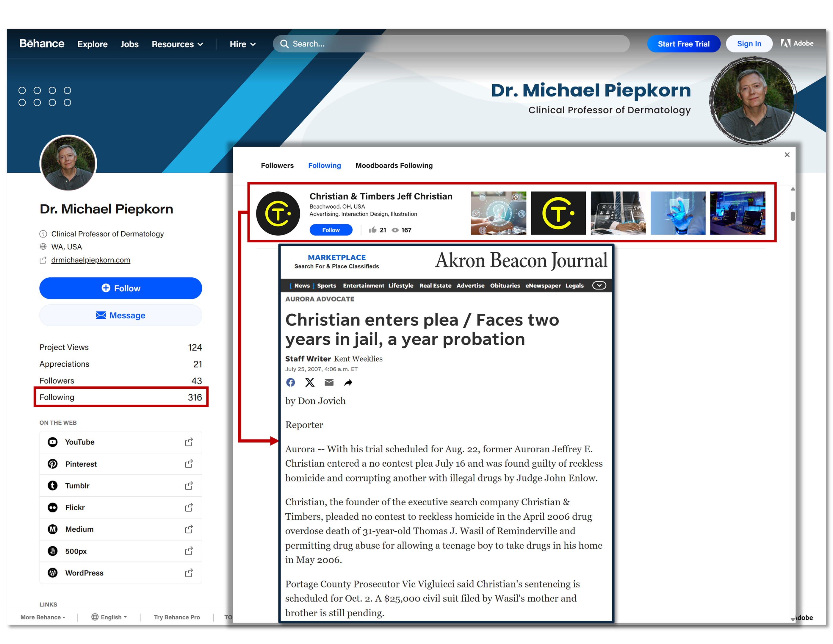
Task: Click the Following count row
Action: (120, 397)
